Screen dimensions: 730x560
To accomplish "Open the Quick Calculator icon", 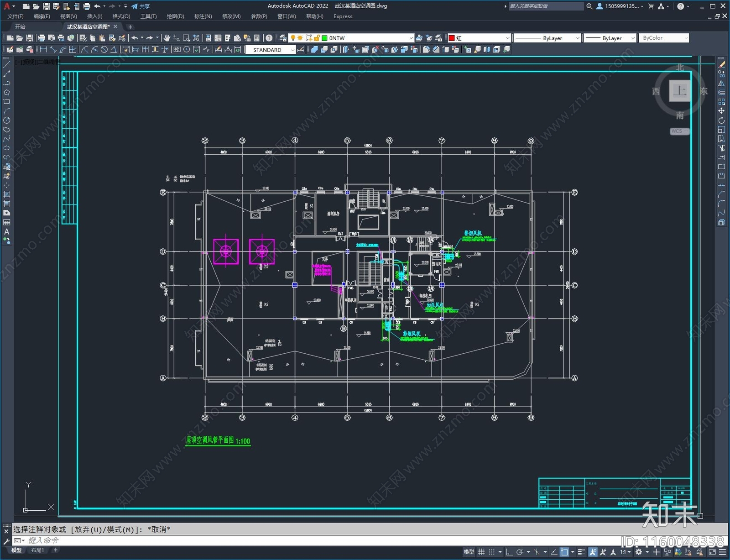I will [x=256, y=38].
